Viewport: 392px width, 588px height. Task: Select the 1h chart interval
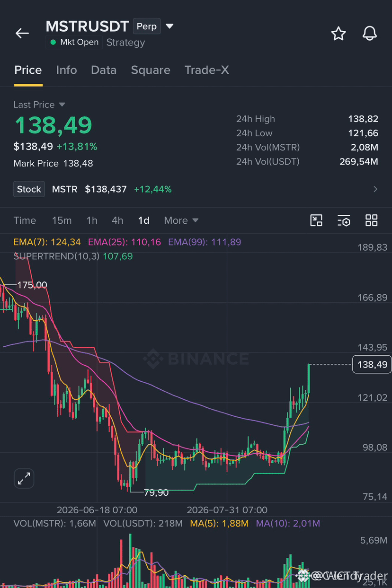point(92,220)
